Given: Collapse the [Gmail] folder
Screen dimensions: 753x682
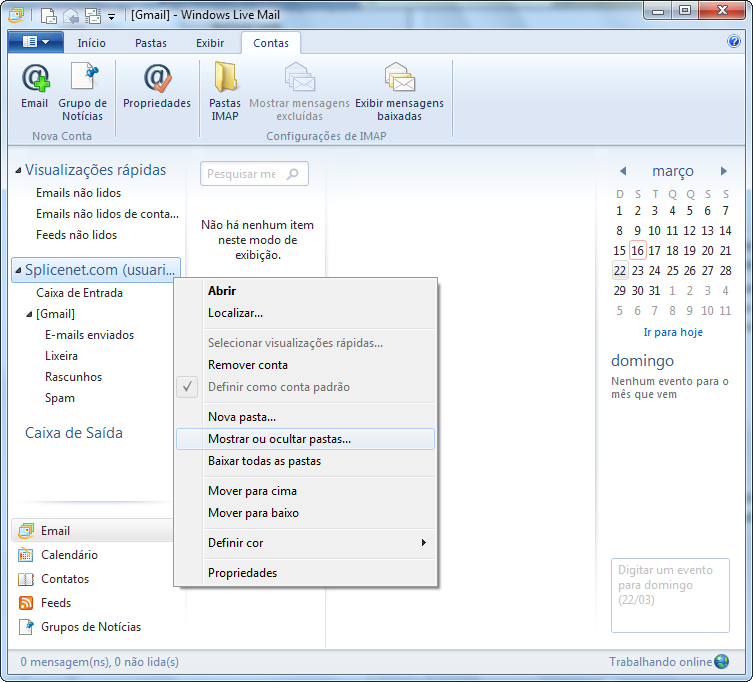Looking at the screenshot, I should [29, 314].
